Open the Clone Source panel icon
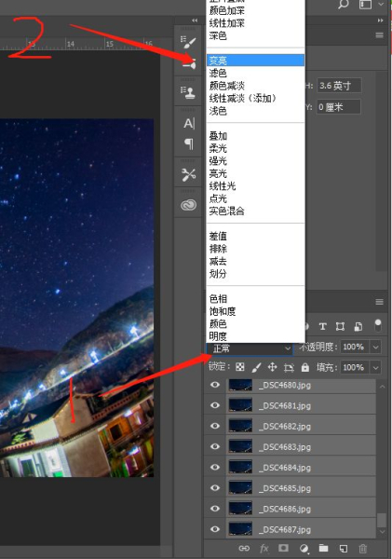Screen dimensions: 392x559 [188, 92]
